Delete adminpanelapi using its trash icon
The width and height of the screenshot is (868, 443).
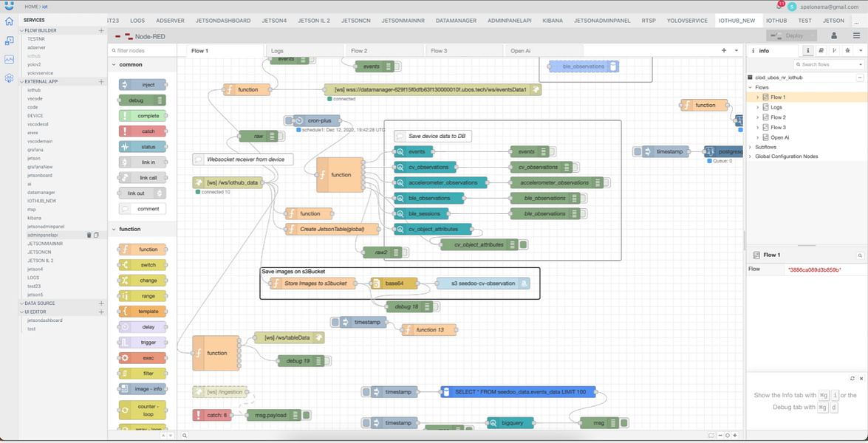(x=89, y=235)
